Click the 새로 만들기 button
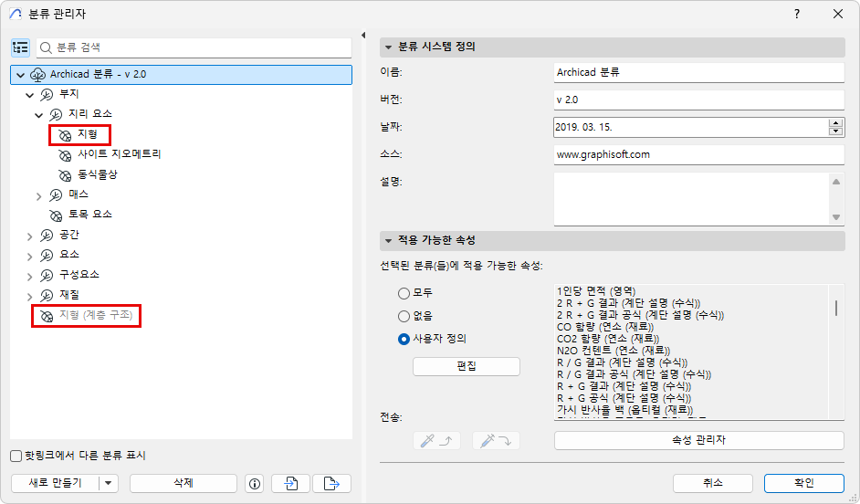The image size is (860, 504). click(x=55, y=483)
